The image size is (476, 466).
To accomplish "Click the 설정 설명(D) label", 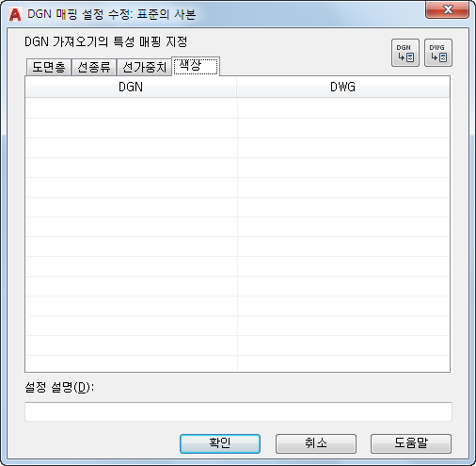I will point(59,387).
